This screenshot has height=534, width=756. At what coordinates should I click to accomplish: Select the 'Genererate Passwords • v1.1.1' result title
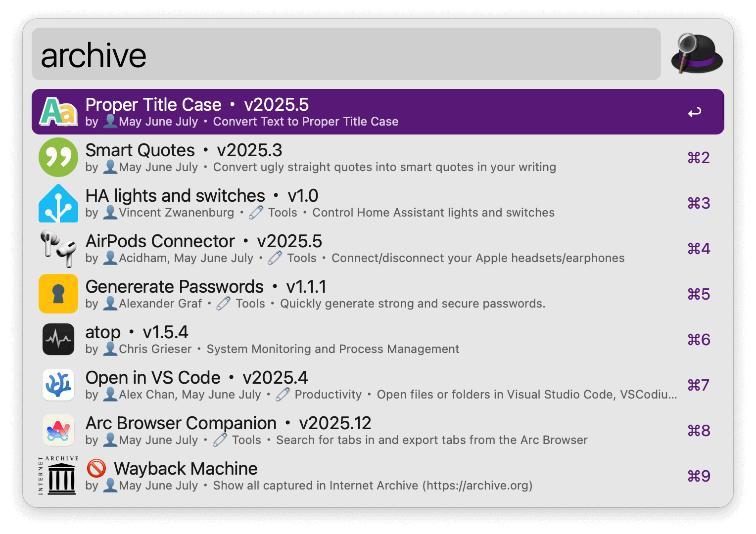206,287
